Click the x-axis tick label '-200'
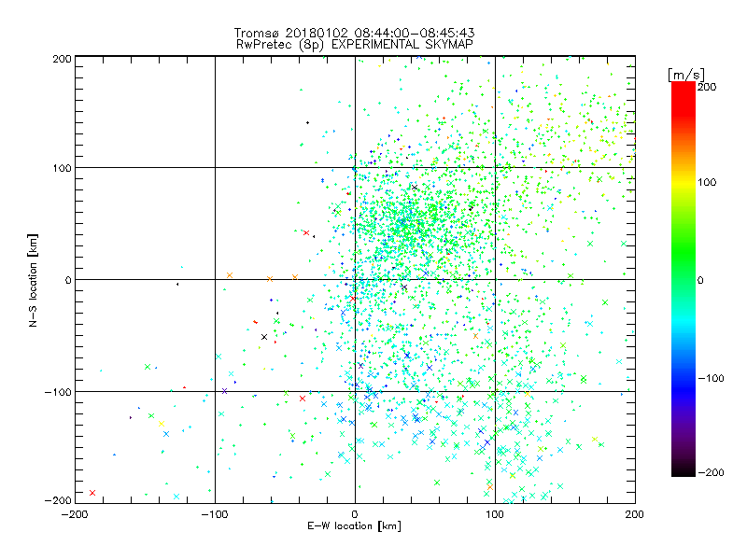The width and height of the screenshot is (747, 560). (75, 514)
